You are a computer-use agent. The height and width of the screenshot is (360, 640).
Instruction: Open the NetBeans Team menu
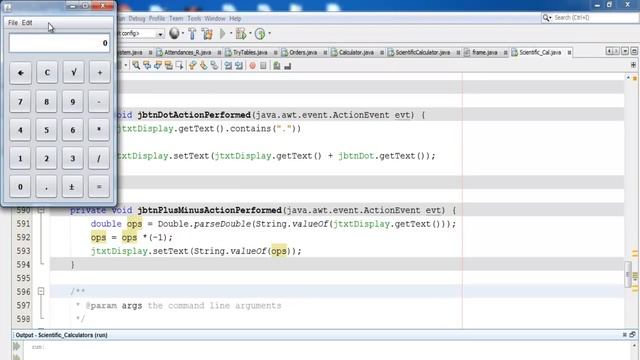[176, 18]
